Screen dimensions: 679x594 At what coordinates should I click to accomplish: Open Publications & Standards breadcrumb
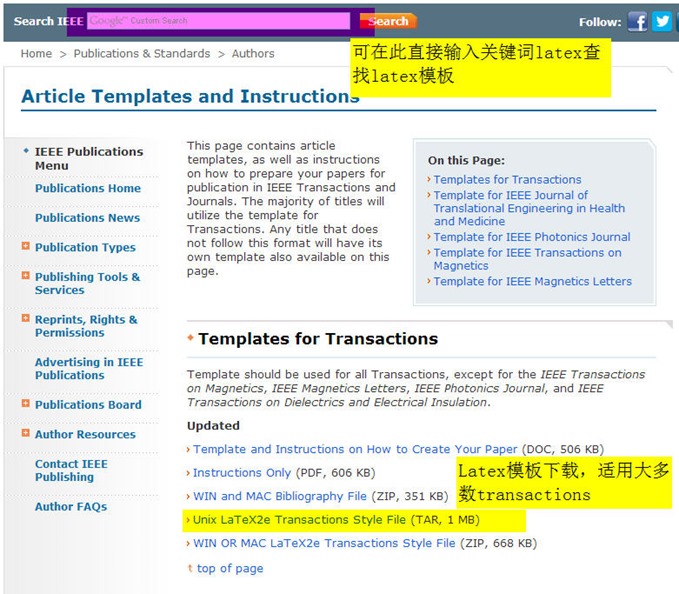click(142, 54)
